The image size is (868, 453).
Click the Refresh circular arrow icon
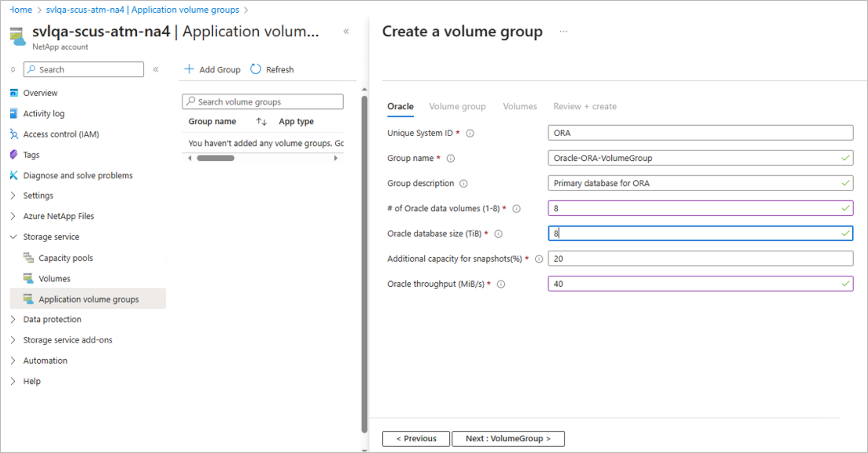click(255, 69)
